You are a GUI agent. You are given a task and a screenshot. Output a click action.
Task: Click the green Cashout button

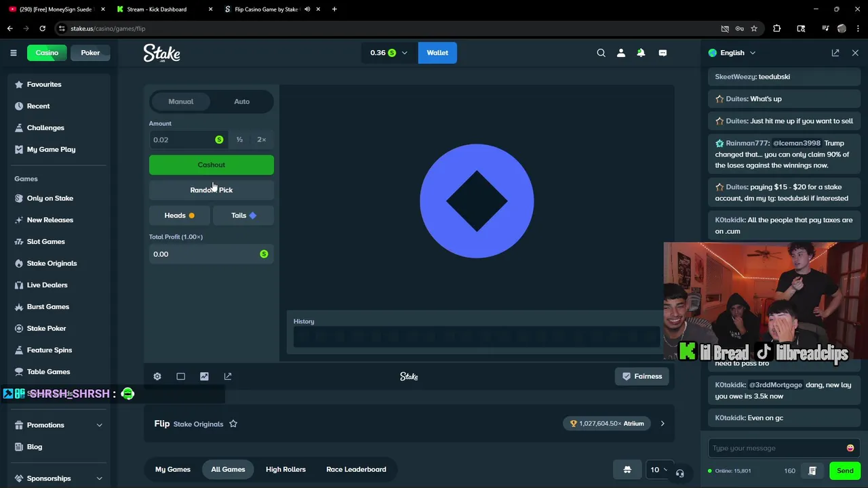pos(212,165)
